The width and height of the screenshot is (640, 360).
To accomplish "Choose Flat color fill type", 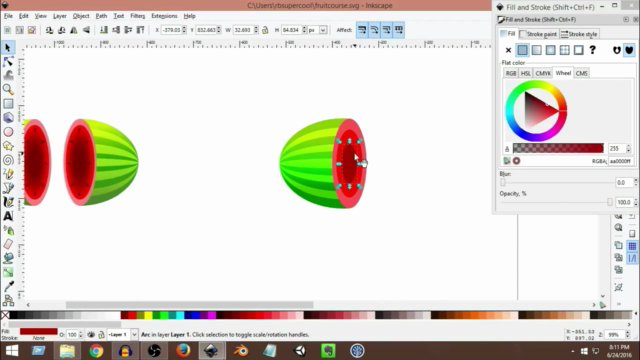I will [522, 50].
